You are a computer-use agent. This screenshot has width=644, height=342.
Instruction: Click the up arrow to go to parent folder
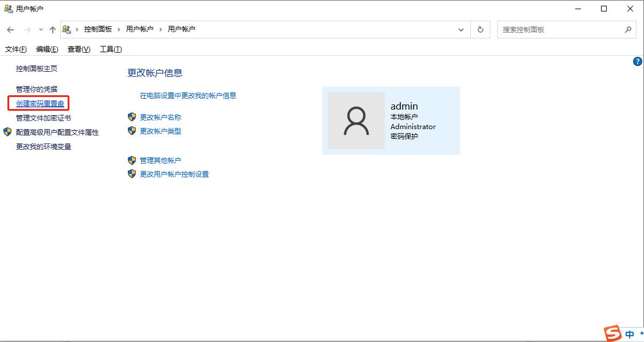tap(53, 29)
